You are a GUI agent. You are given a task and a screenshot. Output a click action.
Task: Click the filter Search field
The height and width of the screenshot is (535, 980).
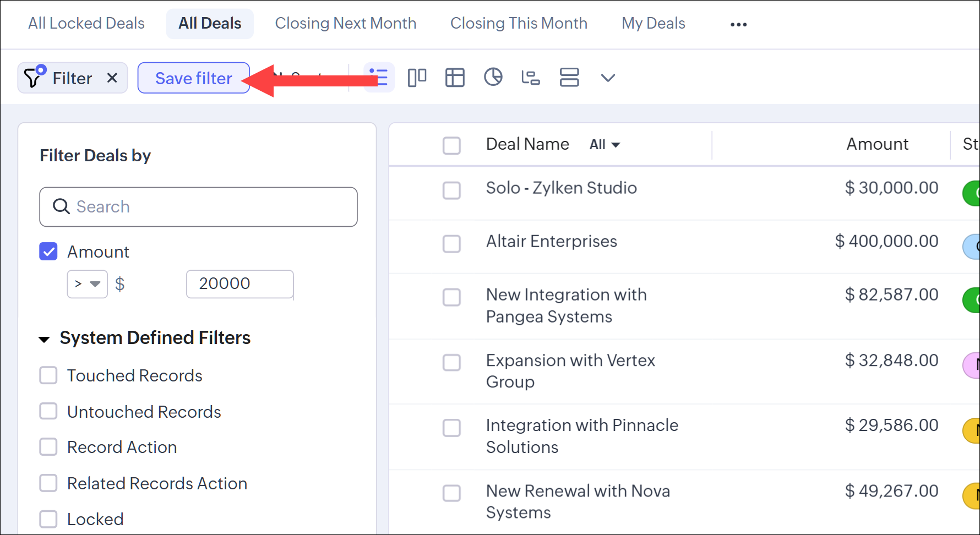click(x=198, y=207)
